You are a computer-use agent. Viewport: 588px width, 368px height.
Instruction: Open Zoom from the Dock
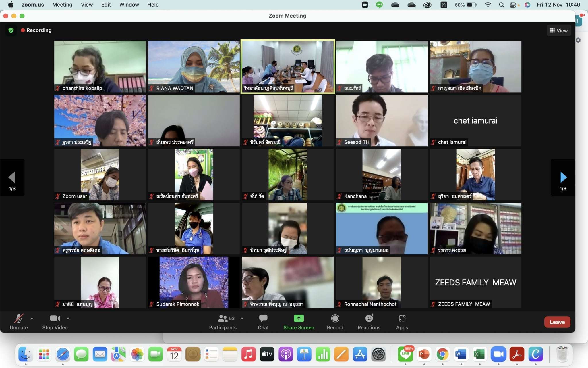pyautogui.click(x=498, y=354)
